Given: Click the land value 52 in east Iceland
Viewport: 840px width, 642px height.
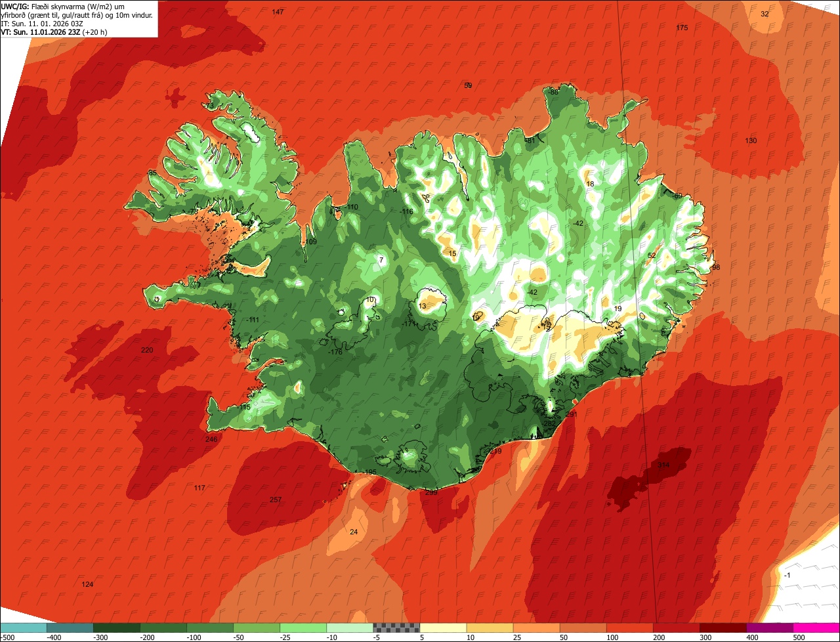Looking at the screenshot, I should pyautogui.click(x=652, y=255).
